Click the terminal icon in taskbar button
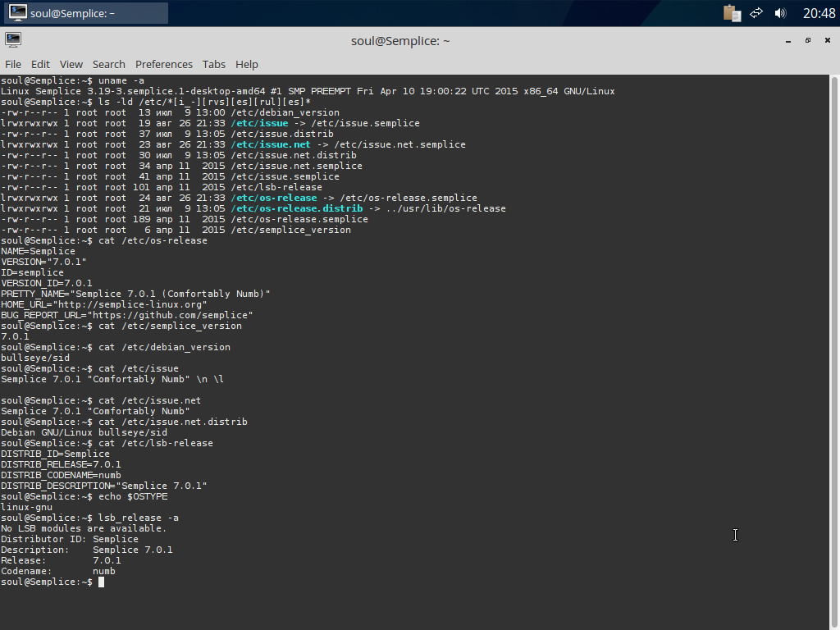The image size is (840, 630). [18, 13]
